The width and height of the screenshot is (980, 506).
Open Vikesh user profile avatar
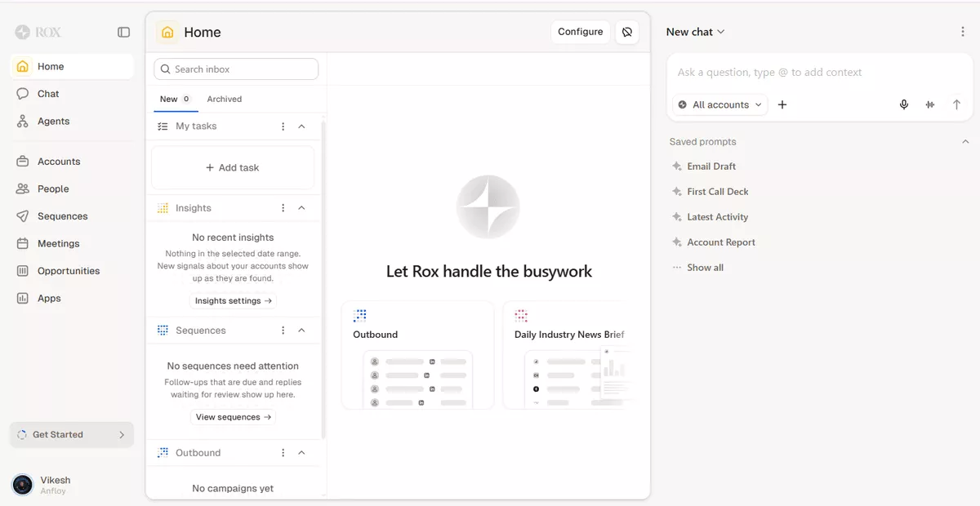pos(22,485)
